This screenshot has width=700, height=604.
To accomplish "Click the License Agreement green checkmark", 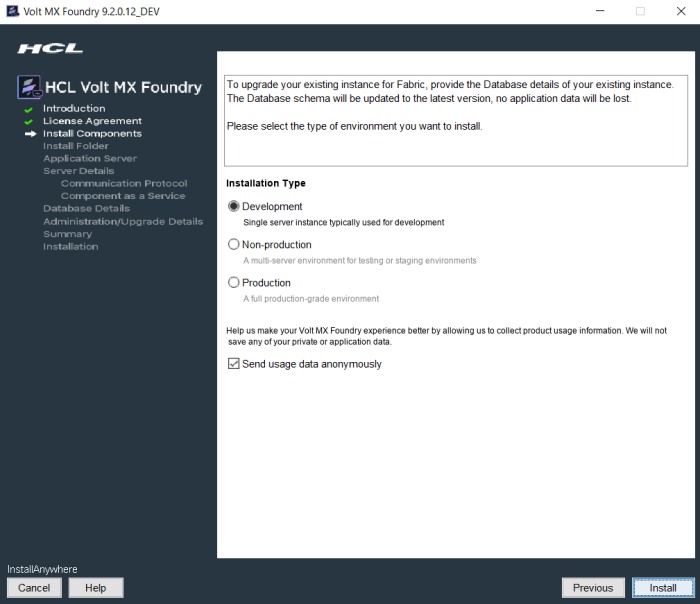I will (29, 122).
